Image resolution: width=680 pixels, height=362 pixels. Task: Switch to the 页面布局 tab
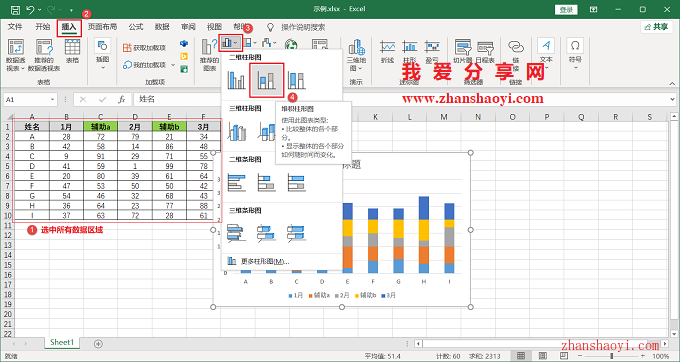coord(102,27)
